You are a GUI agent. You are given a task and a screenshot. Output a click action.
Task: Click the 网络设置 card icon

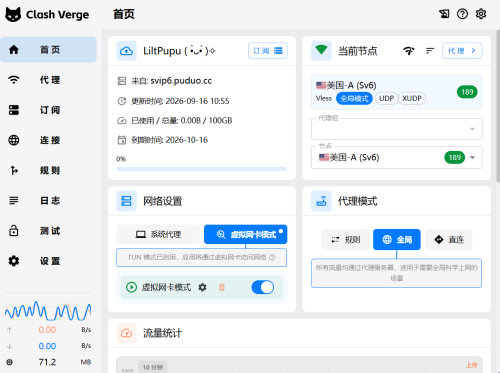click(x=126, y=201)
